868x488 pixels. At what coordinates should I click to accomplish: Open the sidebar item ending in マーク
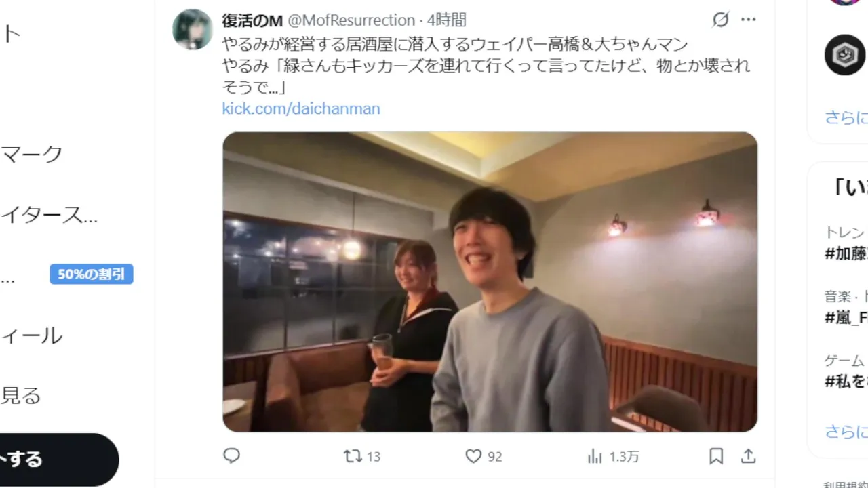click(x=32, y=154)
